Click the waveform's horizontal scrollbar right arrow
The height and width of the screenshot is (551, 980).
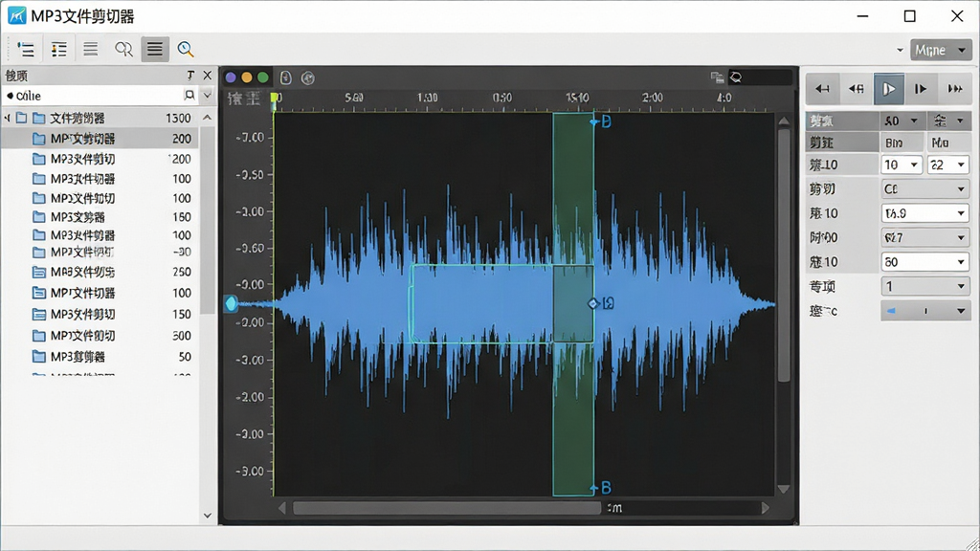coord(765,509)
